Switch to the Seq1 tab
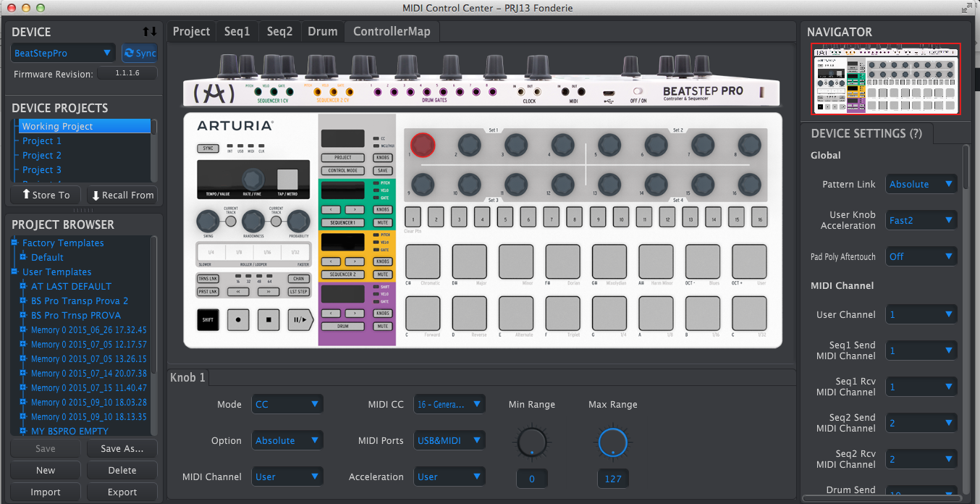Viewport: 980px width, 504px height. 237,31
